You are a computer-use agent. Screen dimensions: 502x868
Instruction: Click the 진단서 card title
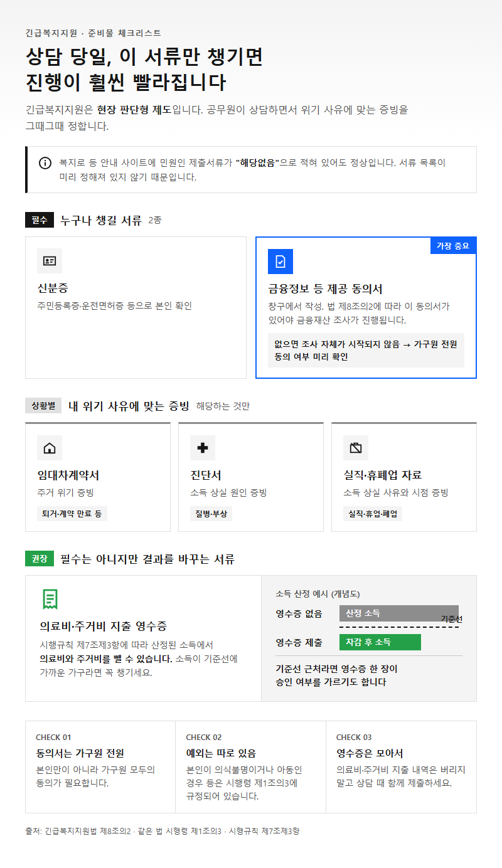pyautogui.click(x=206, y=475)
